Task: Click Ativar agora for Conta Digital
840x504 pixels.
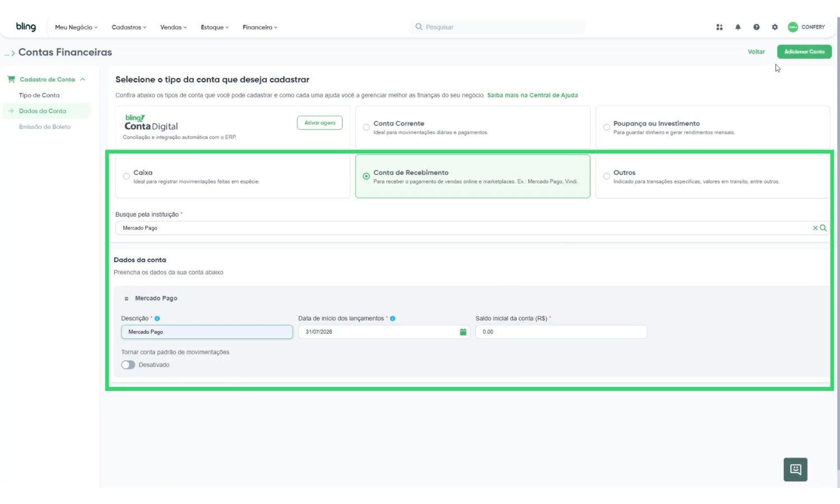Action: pyautogui.click(x=320, y=123)
